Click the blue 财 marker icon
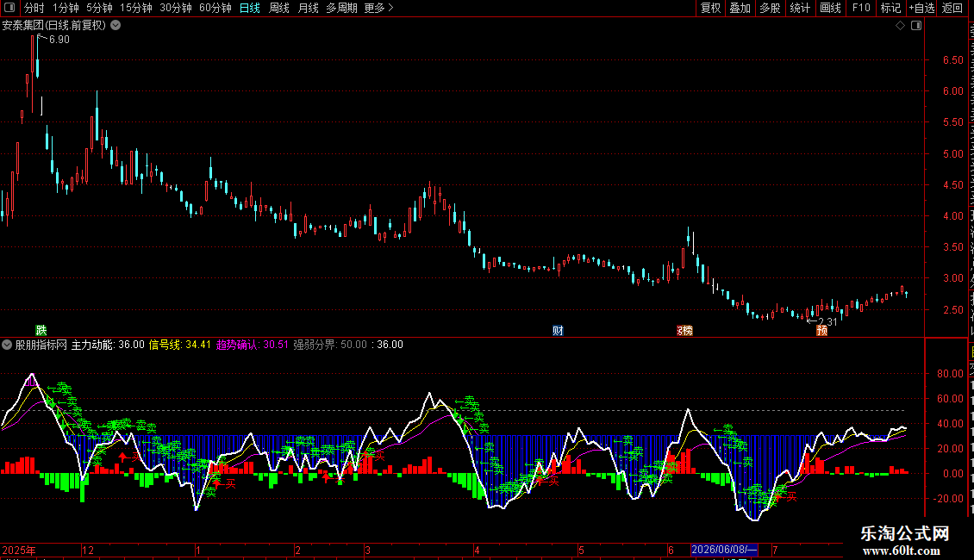This screenshot has width=974, height=560. (558, 330)
